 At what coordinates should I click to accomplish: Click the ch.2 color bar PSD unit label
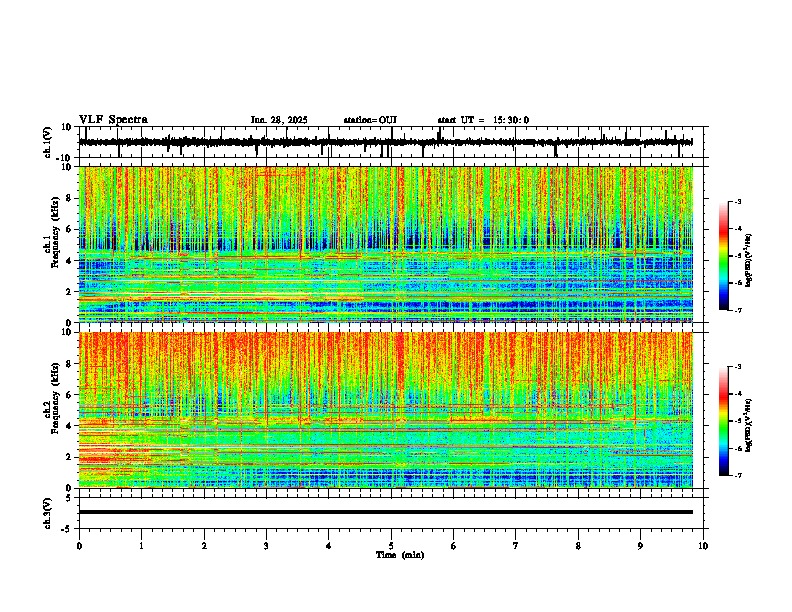748,426
